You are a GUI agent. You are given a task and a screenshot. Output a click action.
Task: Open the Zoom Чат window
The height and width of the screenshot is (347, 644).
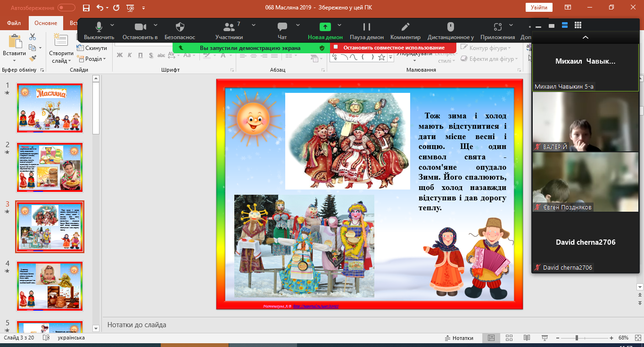click(x=282, y=31)
